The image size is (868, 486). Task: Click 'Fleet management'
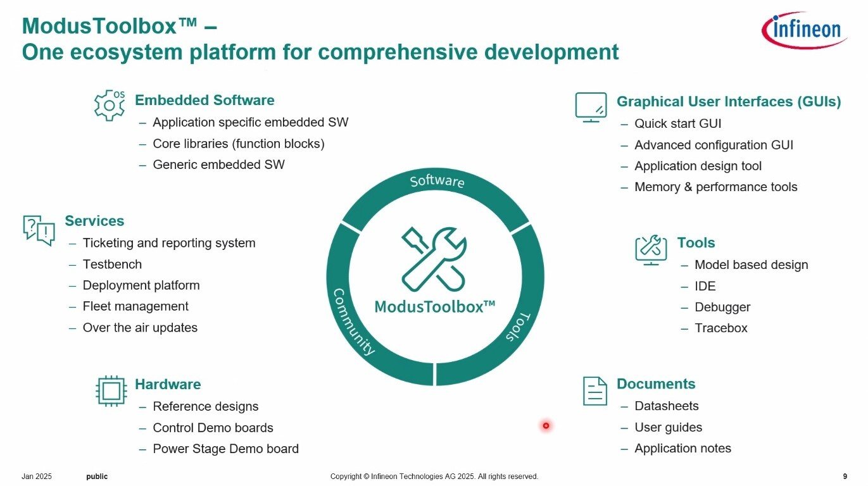(x=135, y=306)
